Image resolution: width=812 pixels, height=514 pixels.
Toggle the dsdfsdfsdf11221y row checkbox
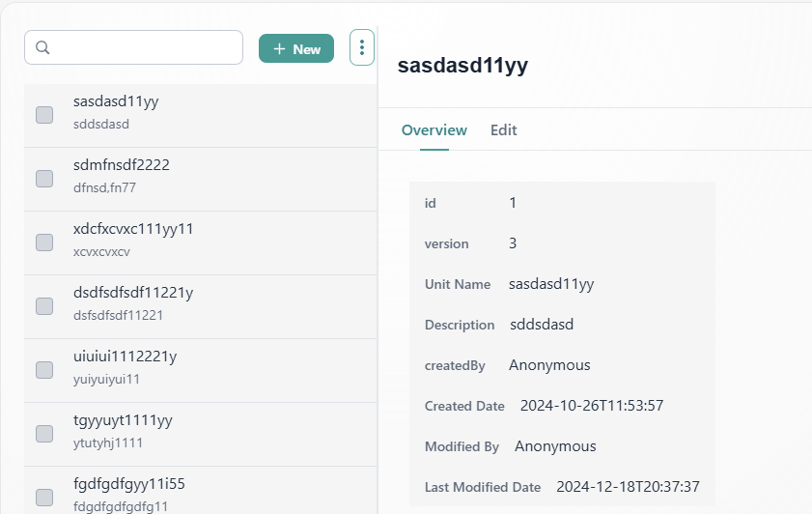click(44, 306)
